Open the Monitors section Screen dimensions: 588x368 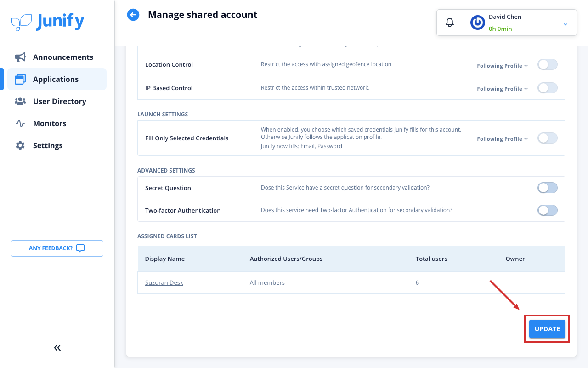pyautogui.click(x=57, y=123)
